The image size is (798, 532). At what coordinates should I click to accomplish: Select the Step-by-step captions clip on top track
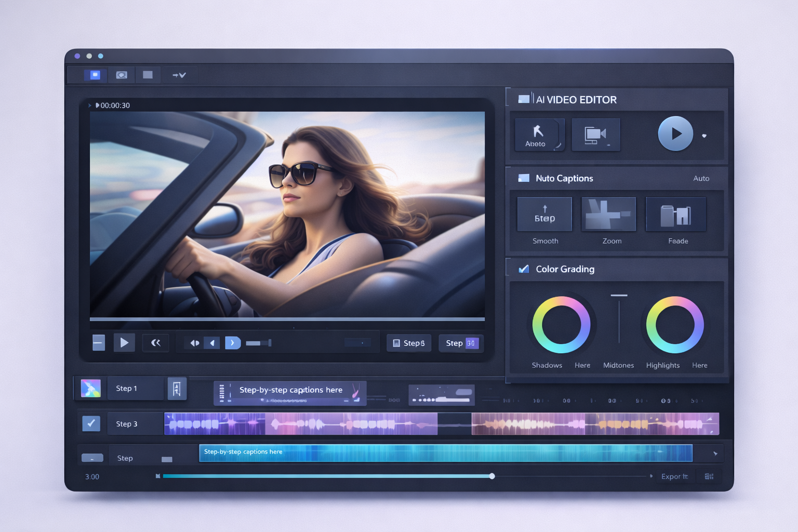pos(290,393)
